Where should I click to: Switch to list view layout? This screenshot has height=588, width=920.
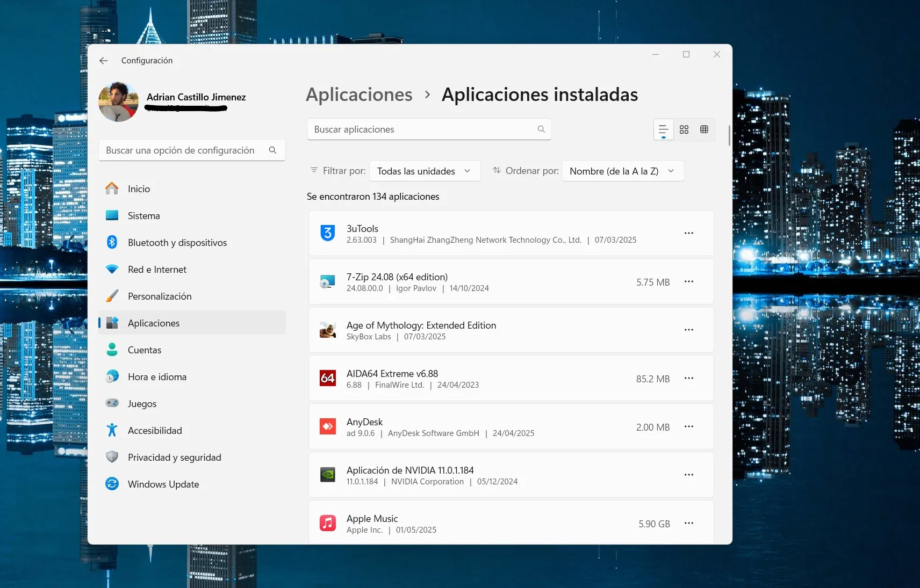click(x=664, y=129)
